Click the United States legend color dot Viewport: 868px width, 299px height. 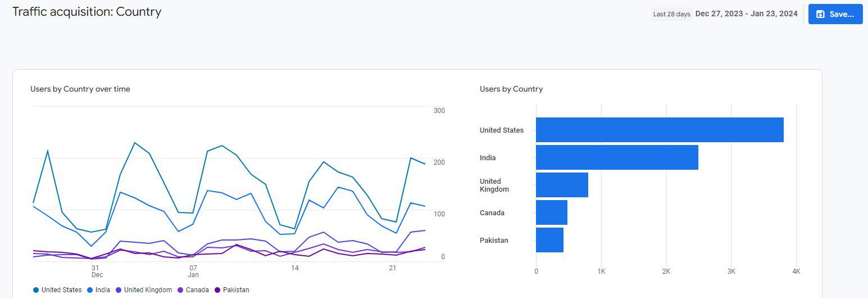pyautogui.click(x=36, y=290)
